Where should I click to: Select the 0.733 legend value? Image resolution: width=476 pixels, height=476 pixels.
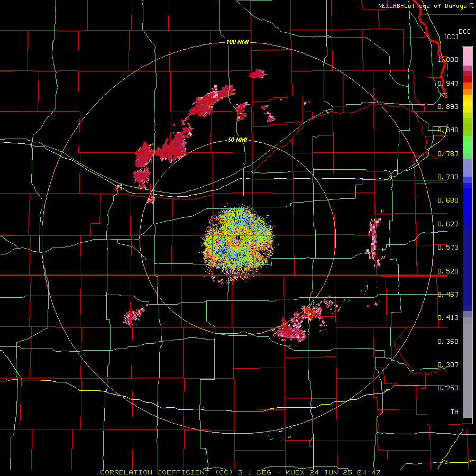coord(448,177)
